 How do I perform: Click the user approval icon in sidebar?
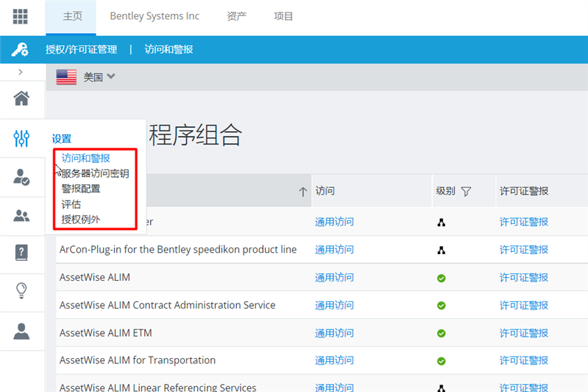(x=21, y=177)
